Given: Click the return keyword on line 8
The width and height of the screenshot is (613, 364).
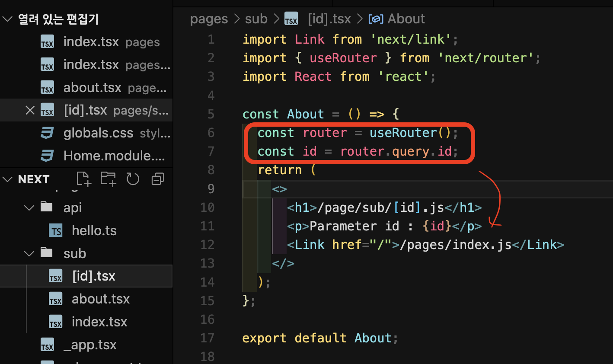Looking at the screenshot, I should [280, 170].
